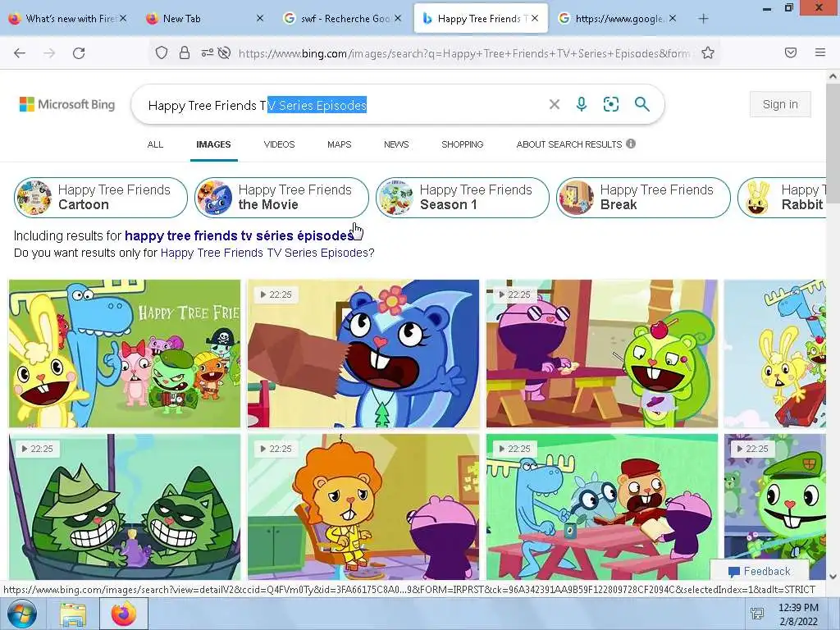Select the VIDEOS search category
This screenshot has height=630, width=840.
[279, 144]
